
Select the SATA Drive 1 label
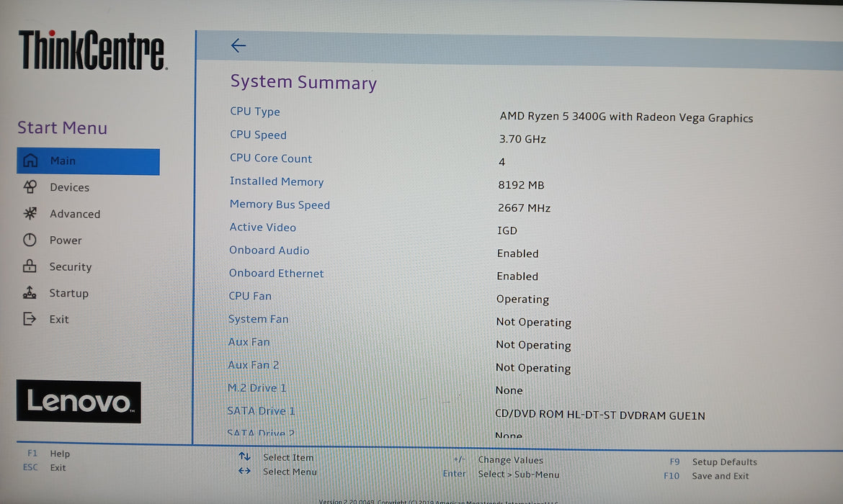click(261, 411)
